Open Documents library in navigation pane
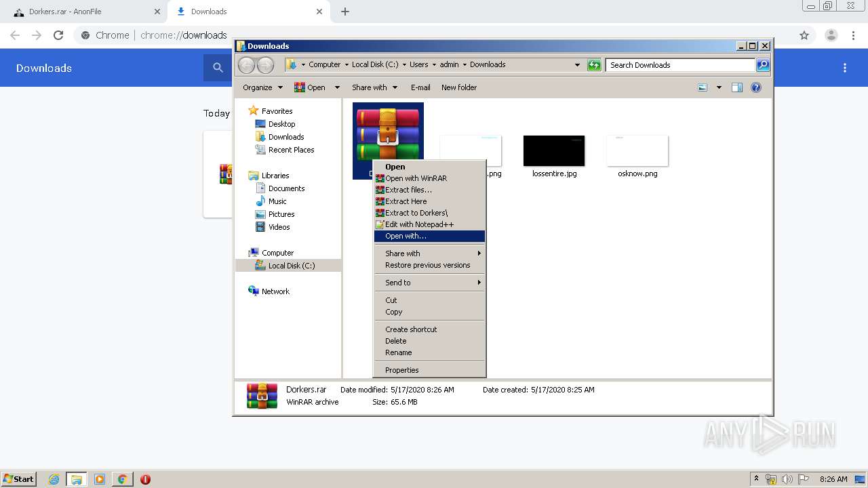The image size is (868, 488). 286,188
